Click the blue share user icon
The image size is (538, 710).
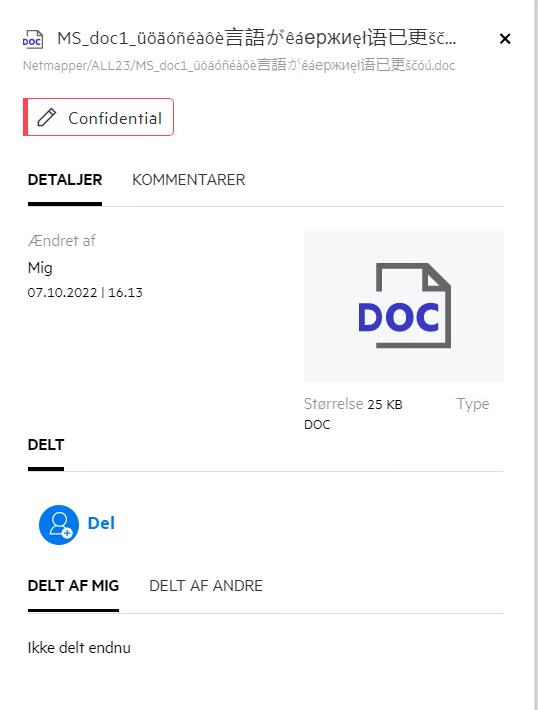(59, 524)
